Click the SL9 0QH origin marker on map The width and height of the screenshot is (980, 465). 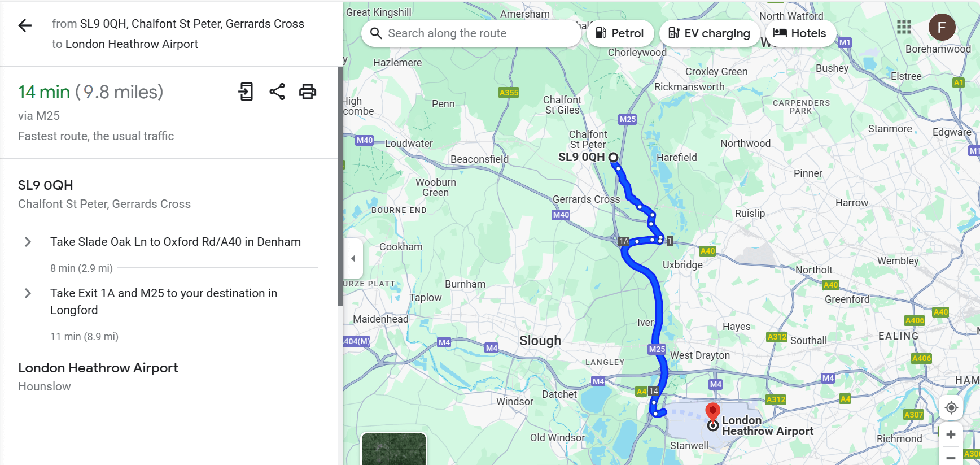click(614, 158)
